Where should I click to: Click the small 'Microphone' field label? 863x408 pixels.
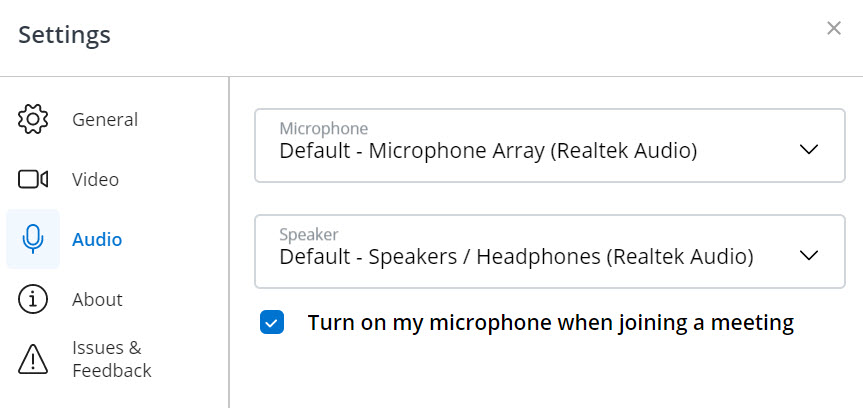point(323,128)
